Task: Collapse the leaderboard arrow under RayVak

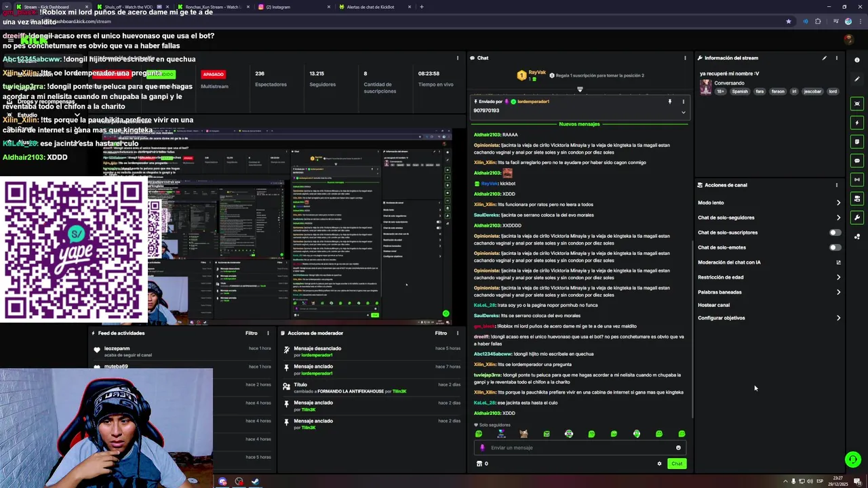Action: pos(580,89)
